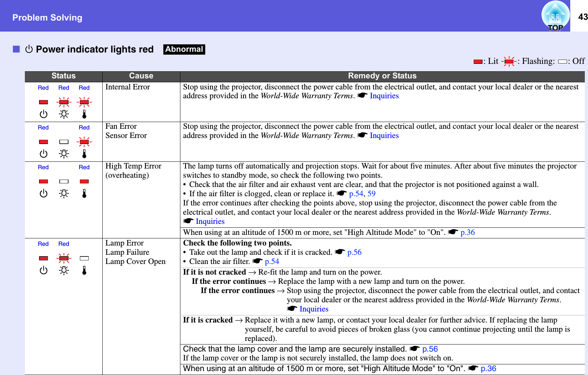This screenshot has height=375, width=588.
Task: Click the Flashing legend indicator
Action: (509, 62)
